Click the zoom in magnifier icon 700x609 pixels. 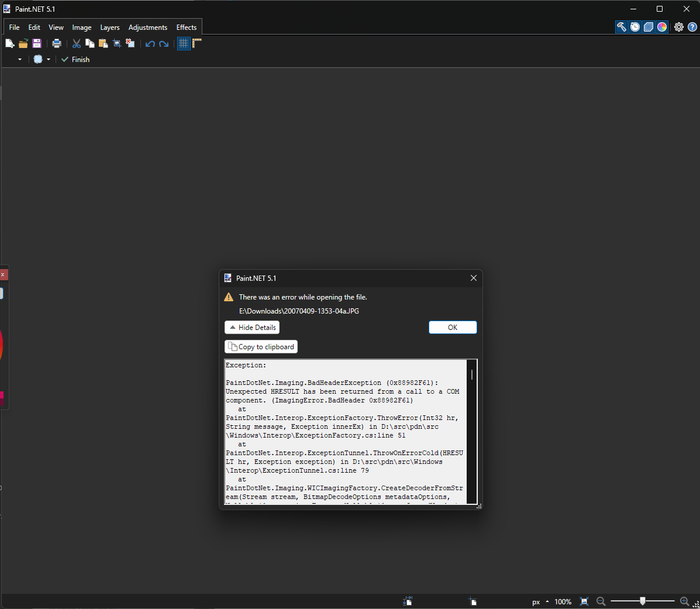coord(684,601)
